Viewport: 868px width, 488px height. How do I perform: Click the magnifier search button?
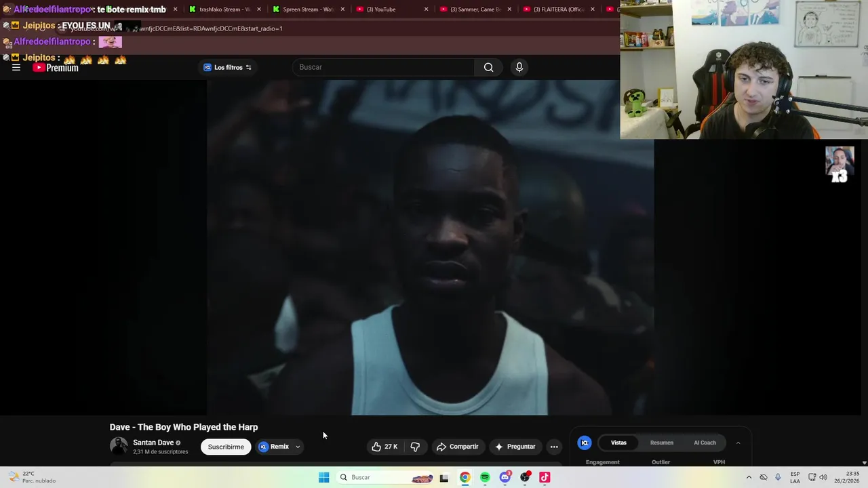point(488,67)
